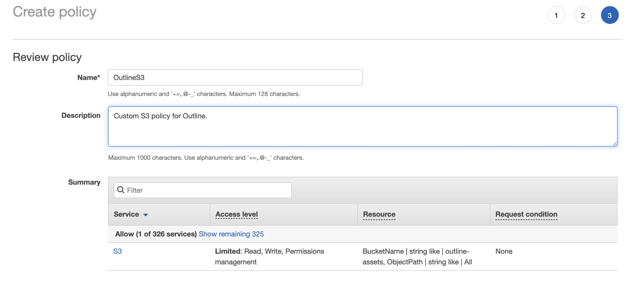The image size is (644, 288).
Task: Select the Access level column header
Action: pyautogui.click(x=236, y=214)
